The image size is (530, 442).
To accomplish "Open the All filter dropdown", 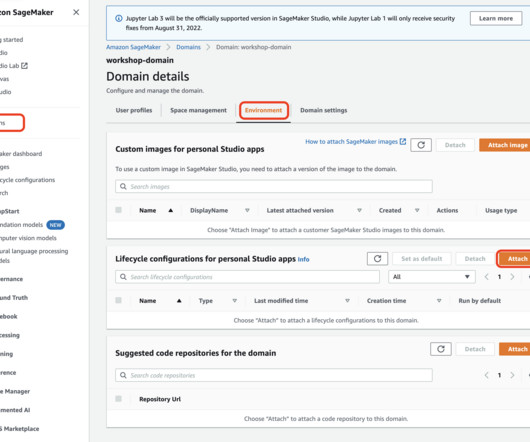I will [432, 277].
